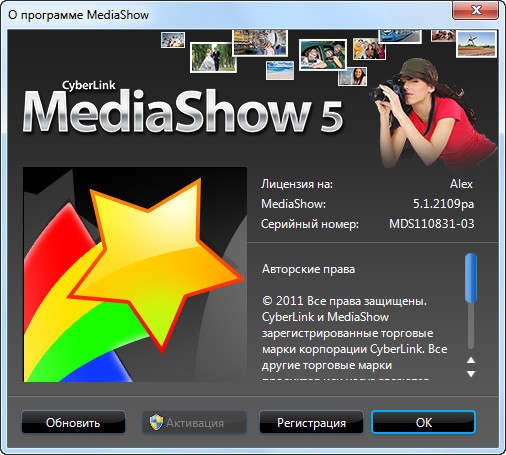Image resolution: width=506 pixels, height=455 pixels.
Task: Click the CyberLink MediaShow 5 logo
Action: pos(183,108)
